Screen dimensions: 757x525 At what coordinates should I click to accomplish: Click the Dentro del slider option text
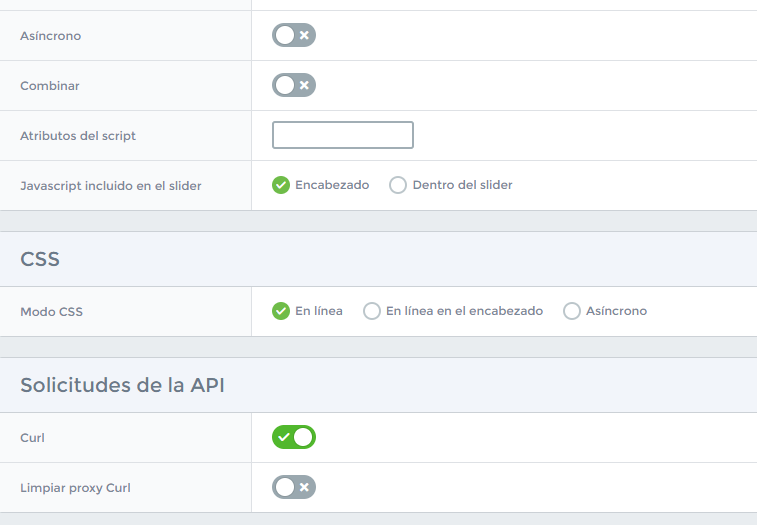coord(463,185)
